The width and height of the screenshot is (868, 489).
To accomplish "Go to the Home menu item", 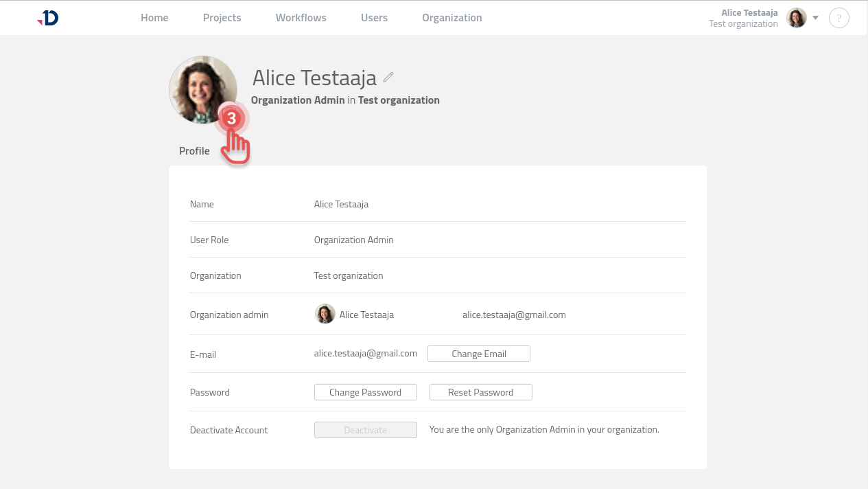I will tap(154, 18).
